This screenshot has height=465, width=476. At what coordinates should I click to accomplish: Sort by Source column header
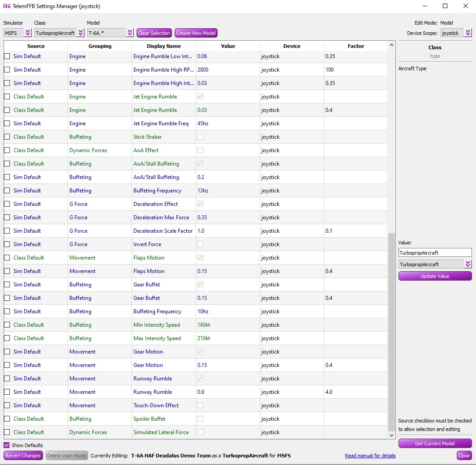click(x=36, y=46)
